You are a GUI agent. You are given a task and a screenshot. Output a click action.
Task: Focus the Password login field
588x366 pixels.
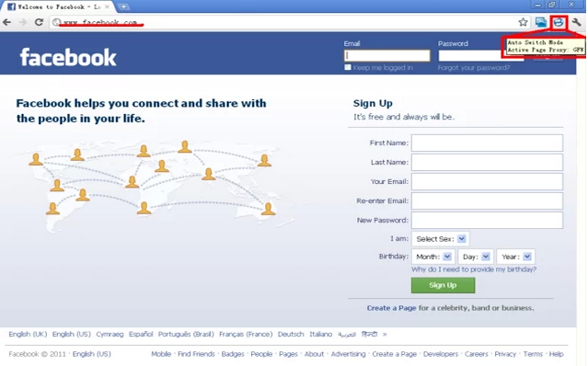pyautogui.click(x=481, y=56)
